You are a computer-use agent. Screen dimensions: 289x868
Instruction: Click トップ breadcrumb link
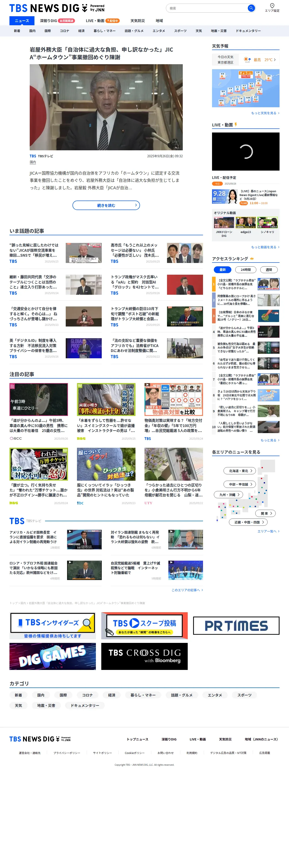pos(14,603)
